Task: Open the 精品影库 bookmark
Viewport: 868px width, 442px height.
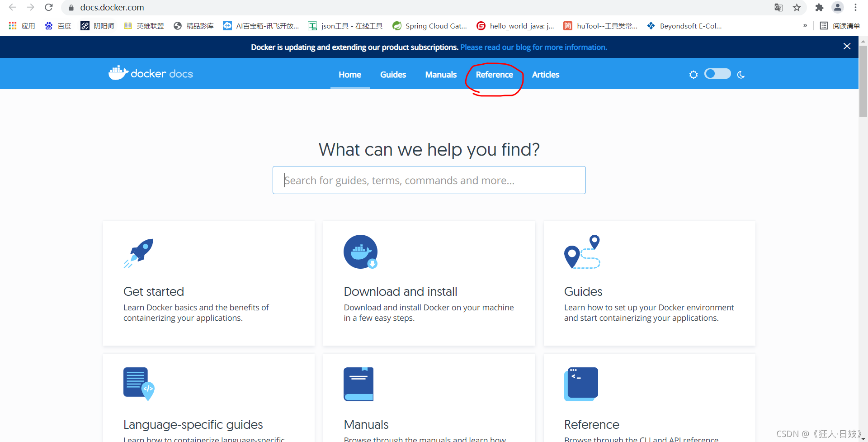Action: click(193, 26)
